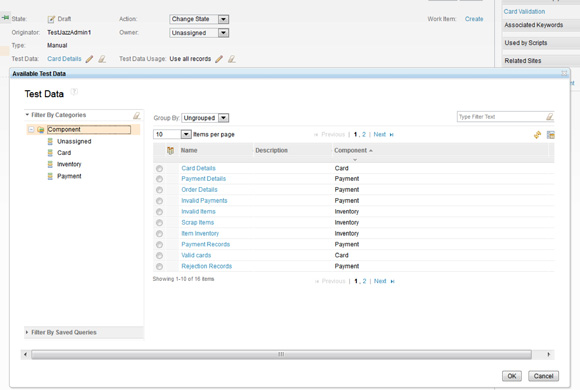Click the Create work item link
Screen dimensions: 580x390
pos(474,19)
